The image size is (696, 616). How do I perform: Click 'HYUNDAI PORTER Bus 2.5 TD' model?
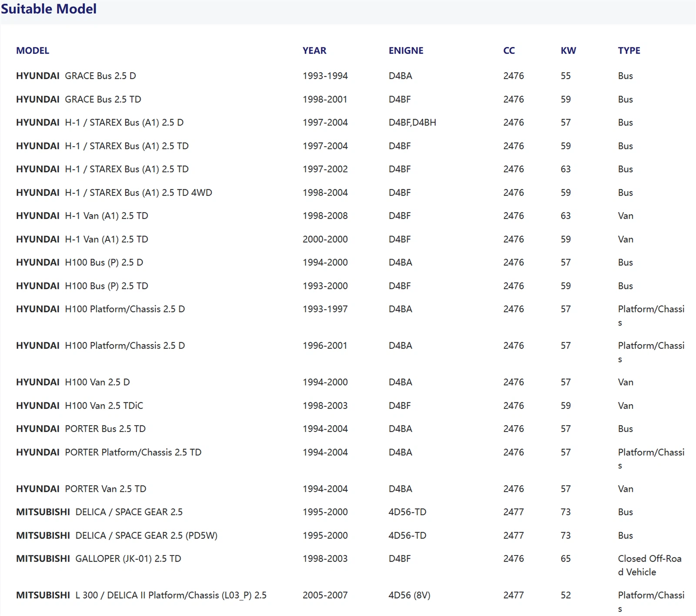click(81, 429)
